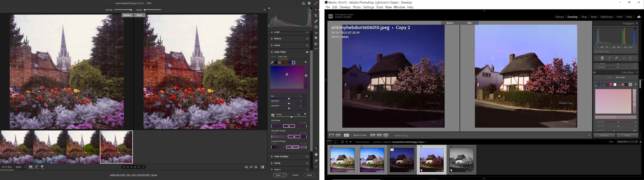The image size is (644, 180).
Task: Select Lightroom's Masking tool icon
Action: click(x=630, y=58)
